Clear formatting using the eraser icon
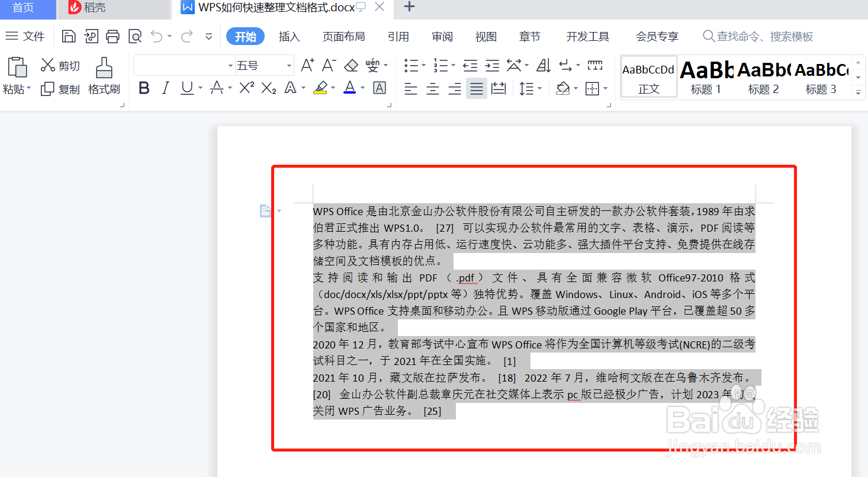The height and width of the screenshot is (477, 868). pyautogui.click(x=351, y=65)
